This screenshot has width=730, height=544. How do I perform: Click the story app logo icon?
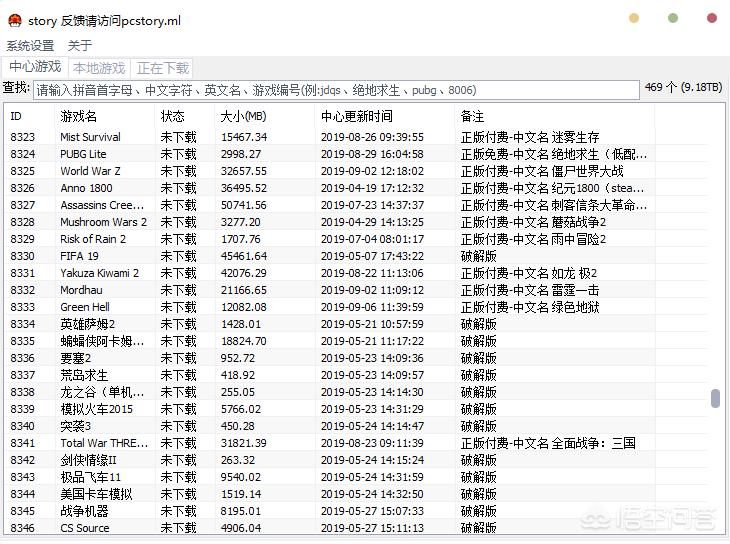15,20
